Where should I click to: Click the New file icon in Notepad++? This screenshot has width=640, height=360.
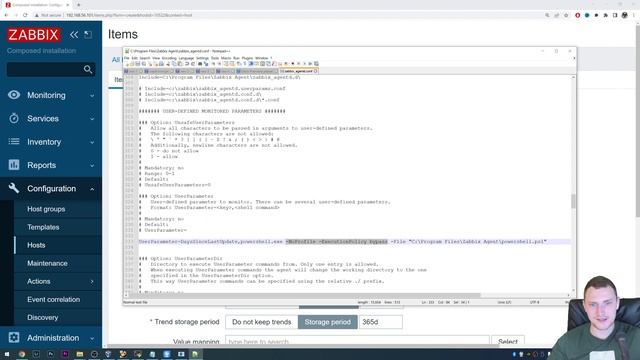127,64
